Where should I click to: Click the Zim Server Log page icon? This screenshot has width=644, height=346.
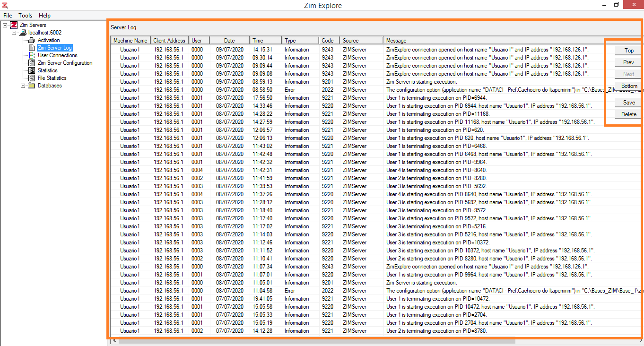(32, 48)
